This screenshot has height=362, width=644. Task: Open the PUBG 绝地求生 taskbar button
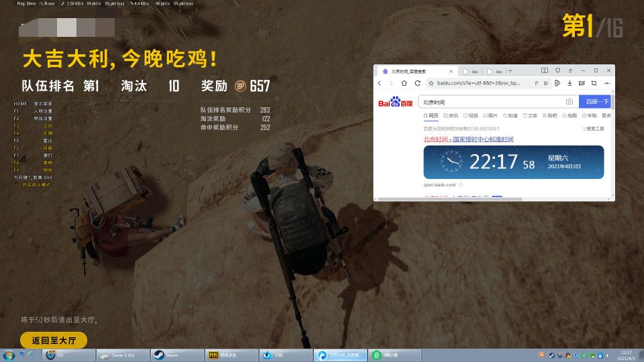[x=231, y=355]
